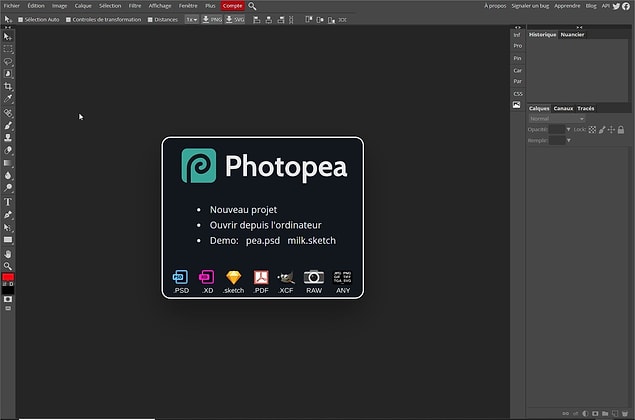The width and height of the screenshot is (635, 420).
Task: Expand the narrow side panel column arrows
Action: coord(518,27)
